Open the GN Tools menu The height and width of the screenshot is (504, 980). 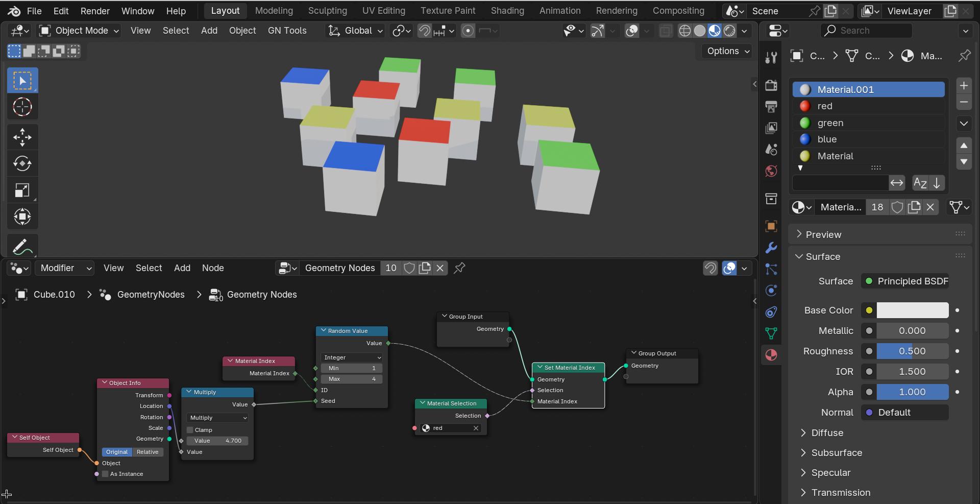(x=287, y=31)
